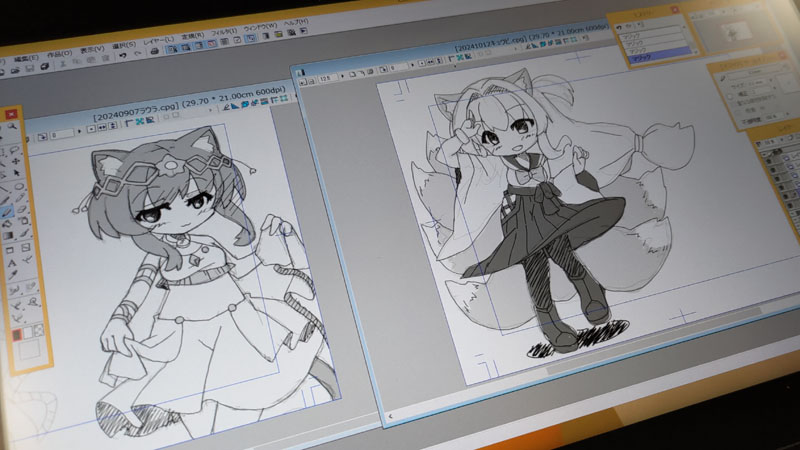Select the Gradient tool
Screen dimensions: 800x450
tap(8, 236)
